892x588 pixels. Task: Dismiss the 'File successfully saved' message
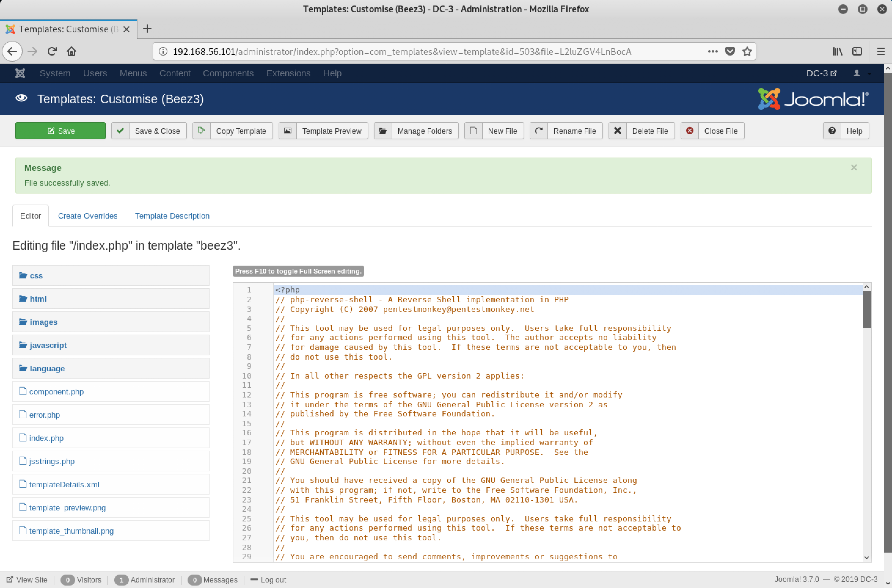pyautogui.click(x=854, y=168)
